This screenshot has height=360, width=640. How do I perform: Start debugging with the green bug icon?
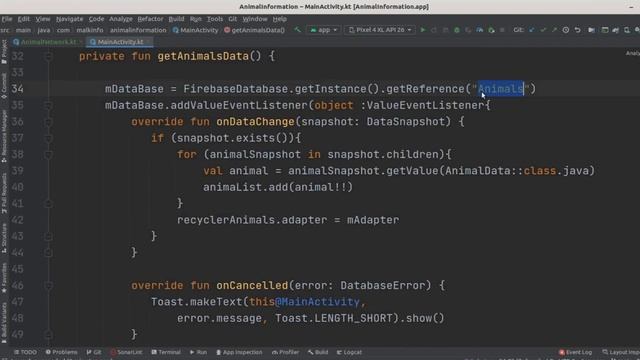click(x=457, y=30)
